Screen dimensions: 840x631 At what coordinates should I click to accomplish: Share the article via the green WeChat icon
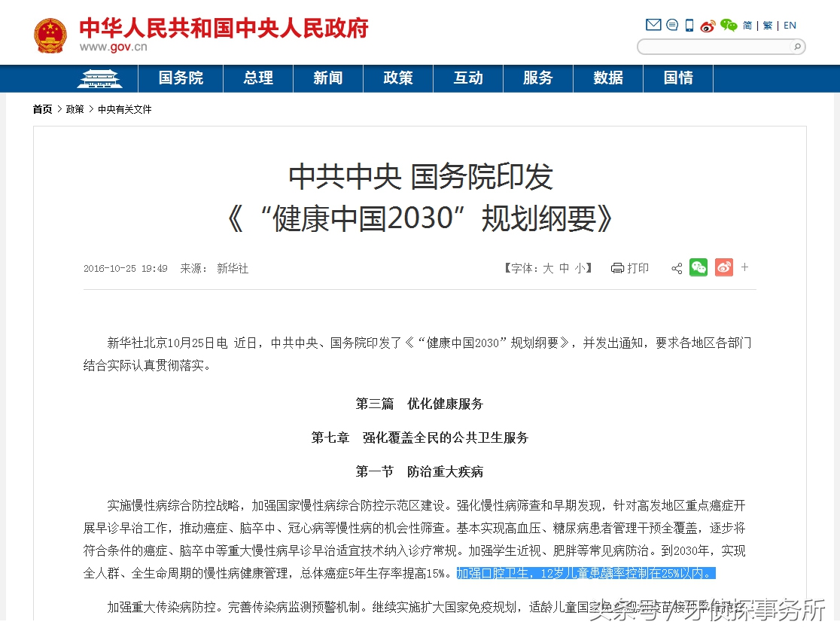(x=698, y=267)
